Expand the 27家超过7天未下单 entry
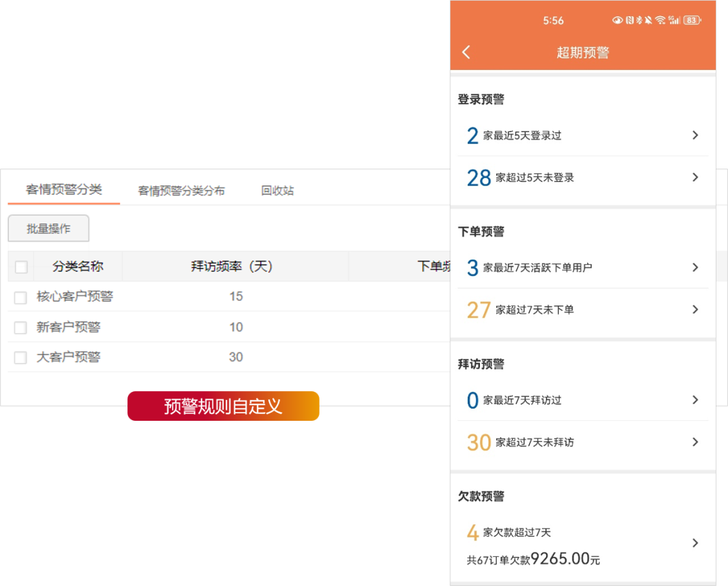Screen dimensions: 728x586 [x=583, y=310]
